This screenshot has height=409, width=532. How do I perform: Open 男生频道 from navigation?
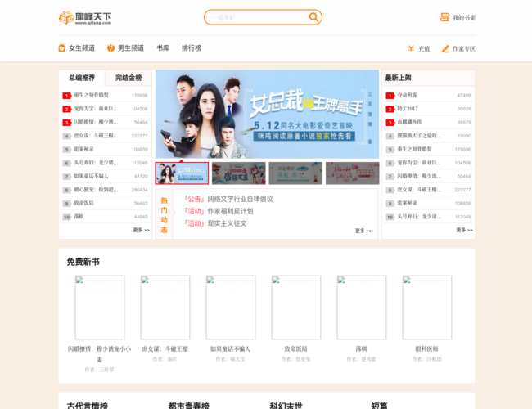click(131, 48)
